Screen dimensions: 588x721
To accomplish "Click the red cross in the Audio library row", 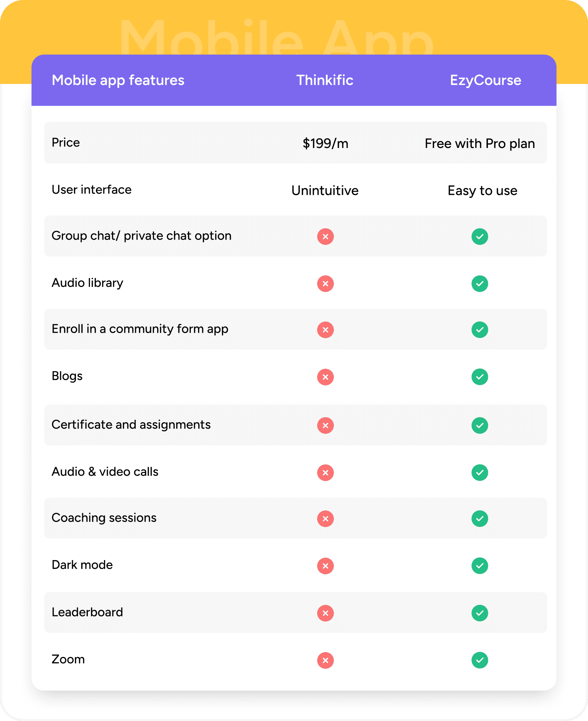I will click(325, 283).
